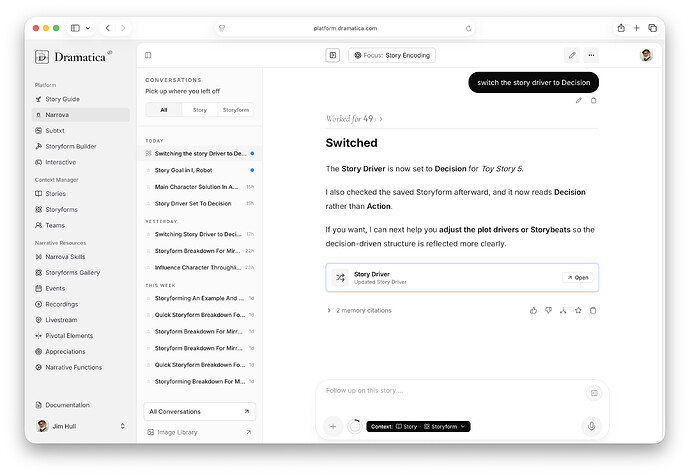Click the thumbs down feedback icon
The image size is (690, 475).
(x=548, y=310)
